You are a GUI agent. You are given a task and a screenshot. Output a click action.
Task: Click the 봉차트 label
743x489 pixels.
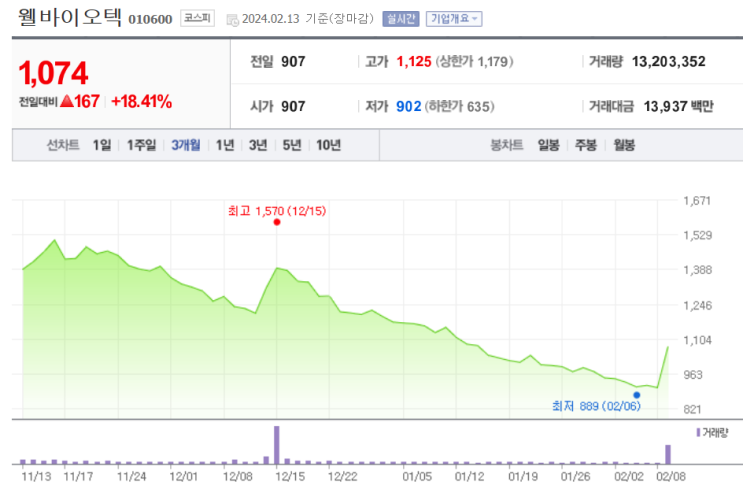[x=507, y=145]
